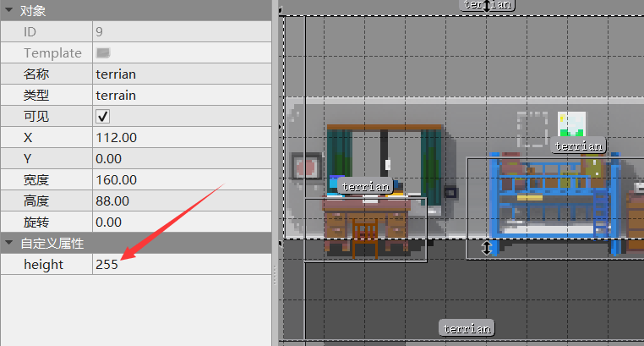Select the terrian label at bottom of map

(x=467, y=328)
